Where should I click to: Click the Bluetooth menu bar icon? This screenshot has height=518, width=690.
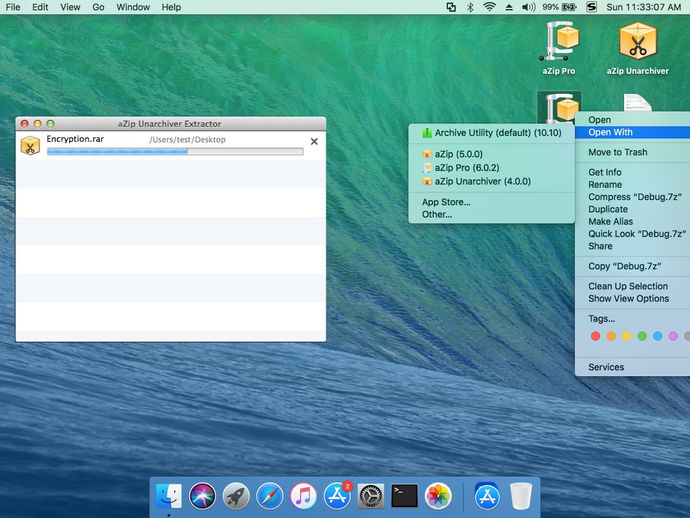click(x=470, y=7)
